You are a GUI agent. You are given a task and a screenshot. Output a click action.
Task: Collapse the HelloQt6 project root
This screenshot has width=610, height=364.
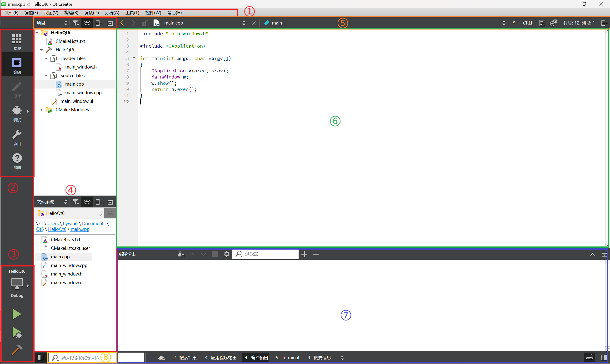tap(37, 33)
